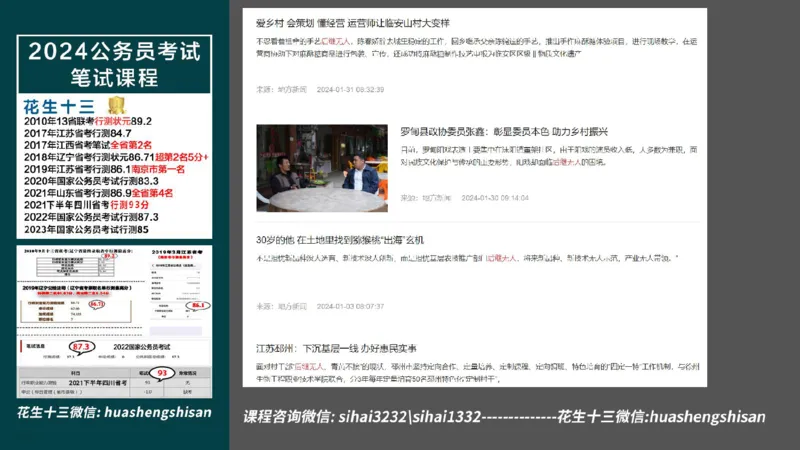This screenshot has width=800, height=450.
Task: Click line '2019年江苏省考行测86.1南京市第一名'
Action: click(x=104, y=169)
